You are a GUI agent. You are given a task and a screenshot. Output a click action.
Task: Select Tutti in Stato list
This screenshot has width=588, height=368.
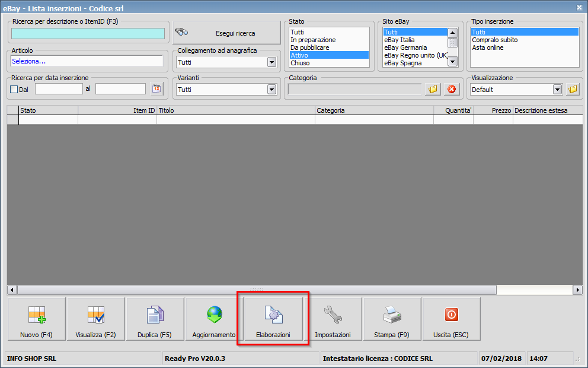tap(329, 32)
